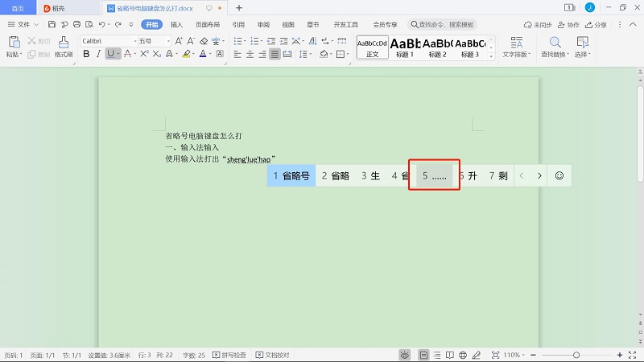The width and height of the screenshot is (644, 362).
Task: Switch to web layout globe icon
Action: pyautogui.click(x=462, y=355)
